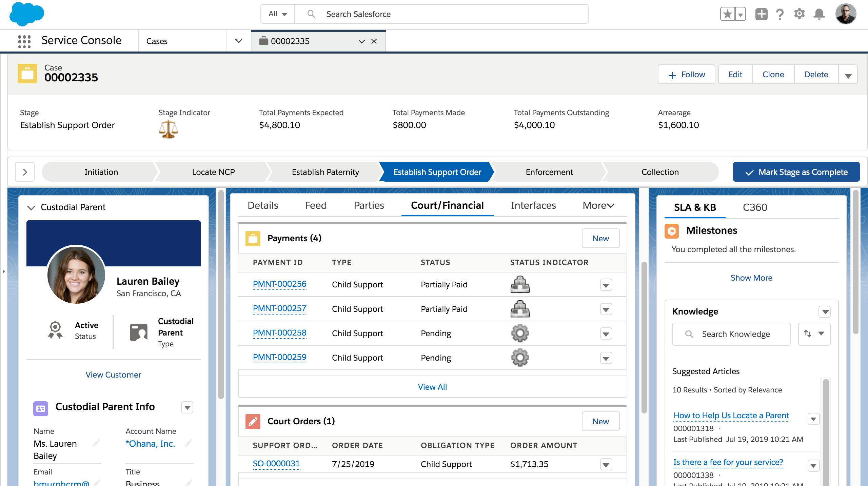Click the Search Salesforce input field
The height and width of the screenshot is (486, 868).
(441, 14)
